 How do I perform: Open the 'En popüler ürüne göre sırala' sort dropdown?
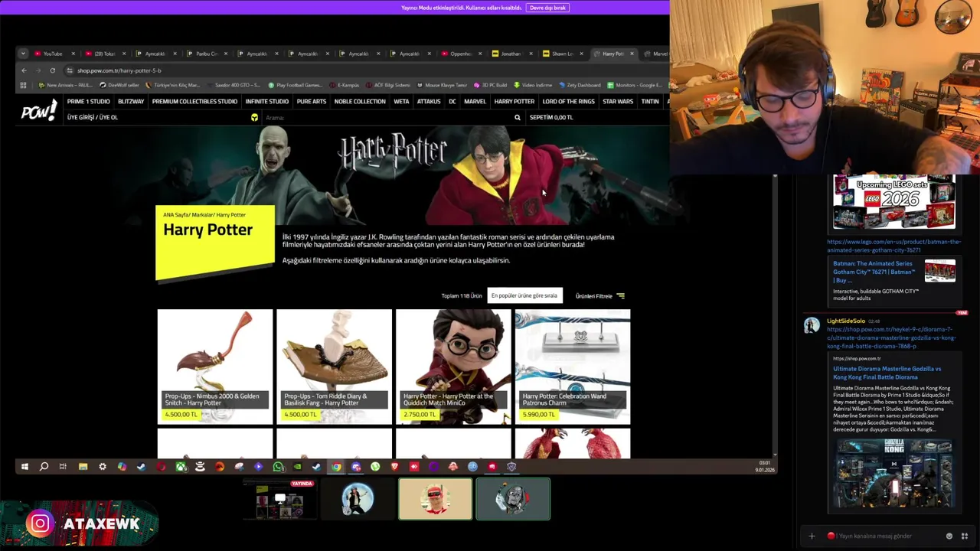coord(524,295)
